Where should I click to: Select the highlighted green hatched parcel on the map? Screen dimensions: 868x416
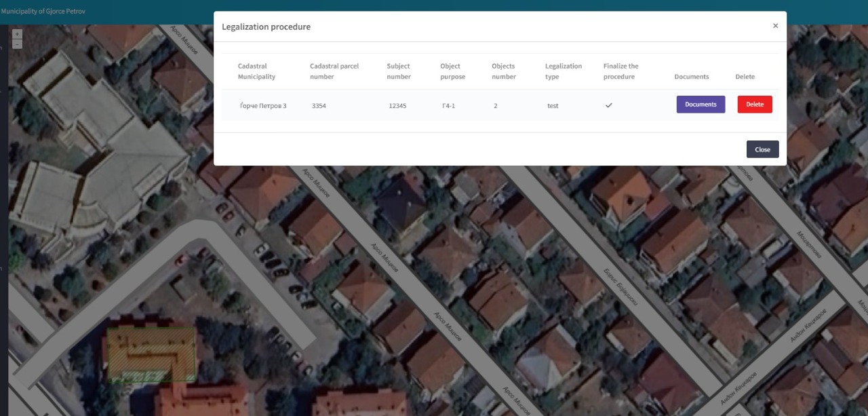151,354
